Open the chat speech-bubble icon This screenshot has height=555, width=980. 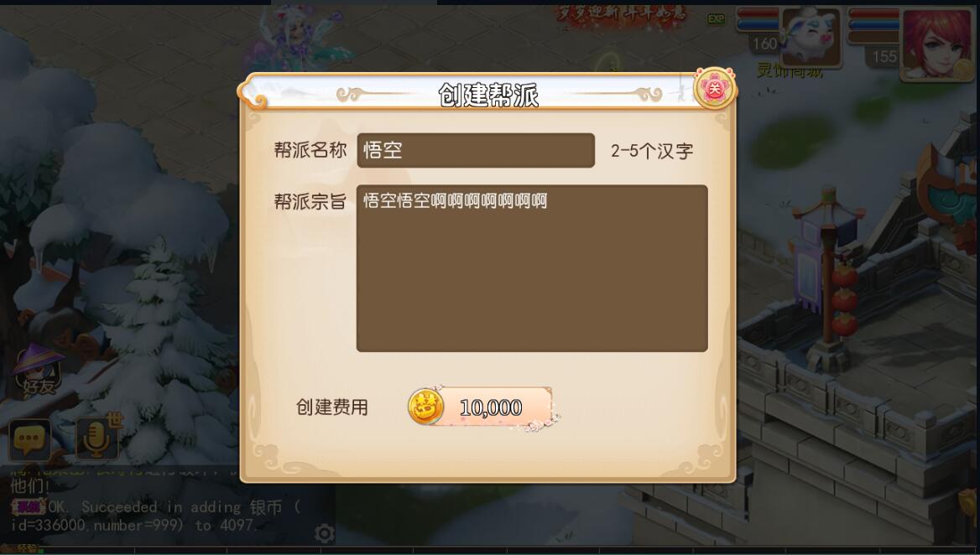click(x=29, y=438)
